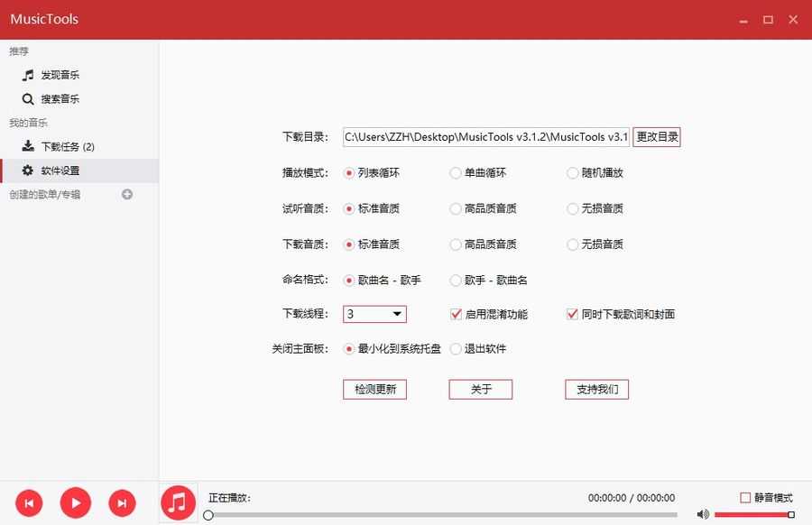Play previous track
The width and height of the screenshot is (812, 525).
pyautogui.click(x=29, y=502)
